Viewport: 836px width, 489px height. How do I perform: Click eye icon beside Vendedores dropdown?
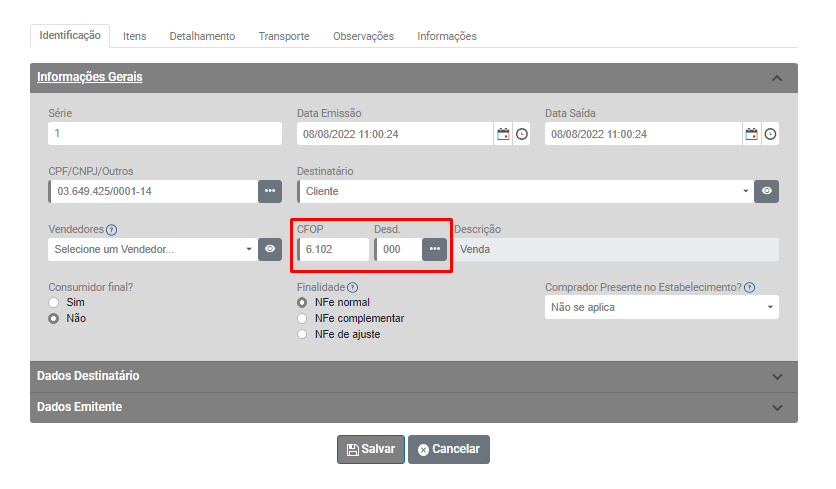270,249
